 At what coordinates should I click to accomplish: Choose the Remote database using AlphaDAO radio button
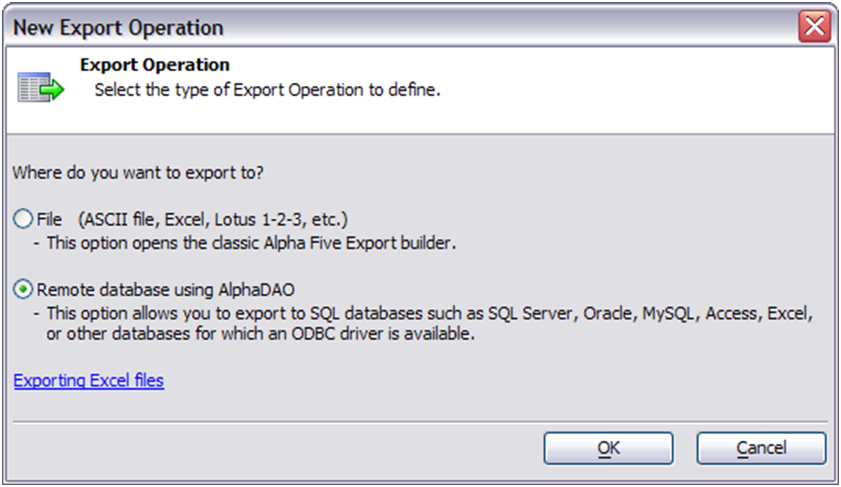click(23, 289)
